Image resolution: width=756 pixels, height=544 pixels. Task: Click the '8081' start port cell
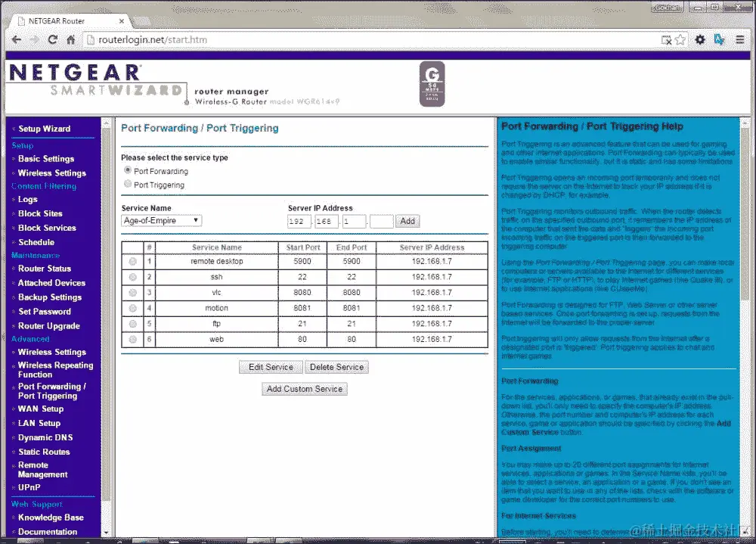coord(302,308)
